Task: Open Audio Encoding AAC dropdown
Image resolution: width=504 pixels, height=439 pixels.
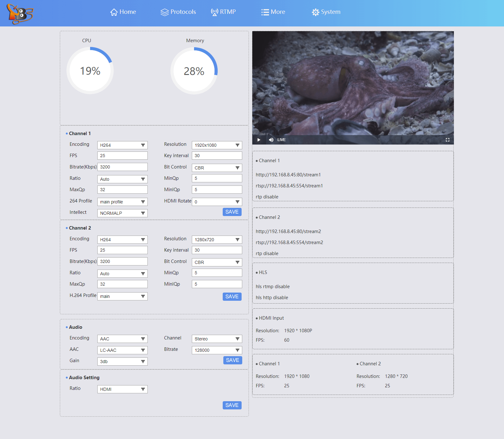Action: coord(123,339)
